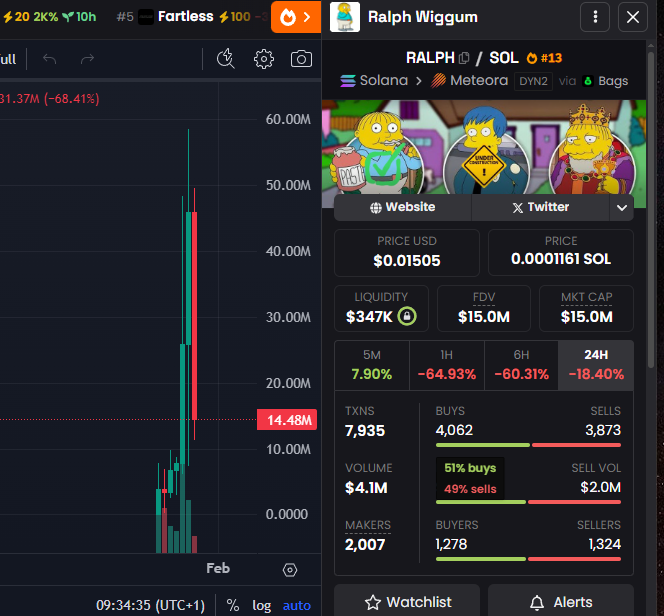This screenshot has height=616, width=664.
Task: Click the Meteora label
Action: 479,80
